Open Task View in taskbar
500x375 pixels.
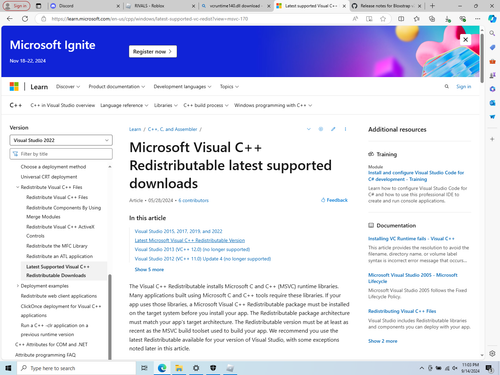pos(144,368)
